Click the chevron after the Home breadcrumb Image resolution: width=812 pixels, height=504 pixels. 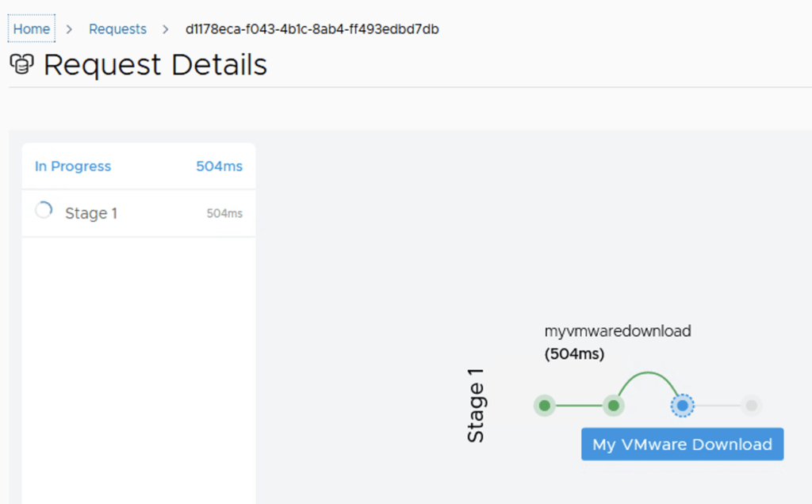click(70, 29)
